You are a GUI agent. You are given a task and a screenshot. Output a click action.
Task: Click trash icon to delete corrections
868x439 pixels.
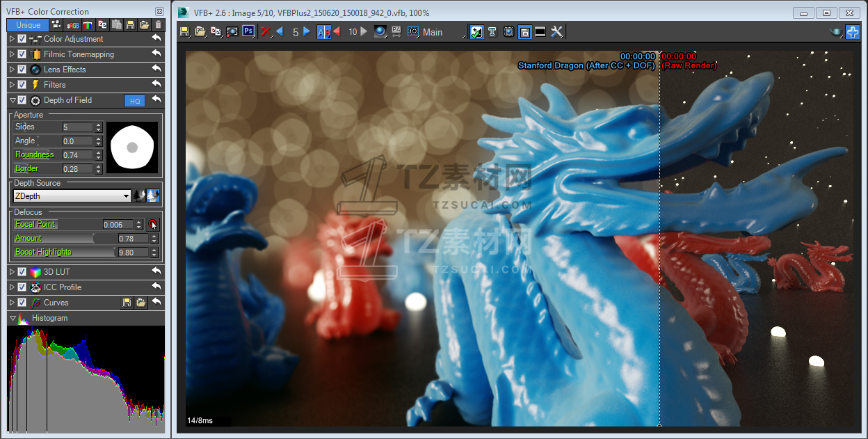tap(158, 25)
